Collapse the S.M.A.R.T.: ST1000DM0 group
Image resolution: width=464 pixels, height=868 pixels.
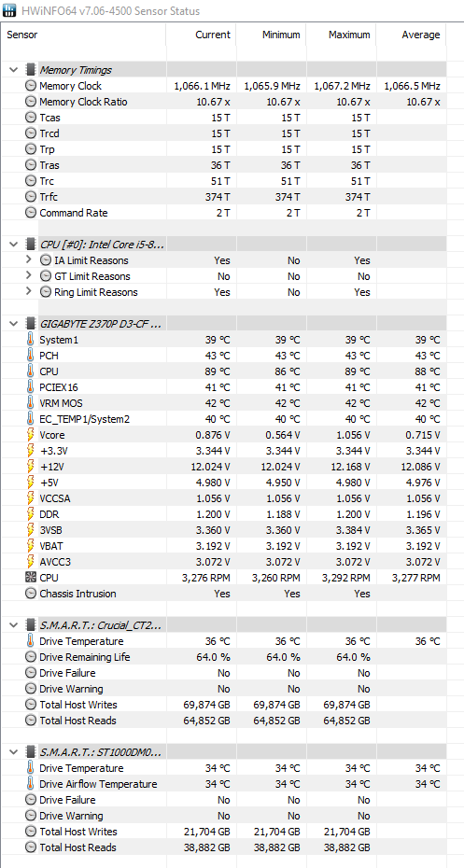tap(13, 752)
